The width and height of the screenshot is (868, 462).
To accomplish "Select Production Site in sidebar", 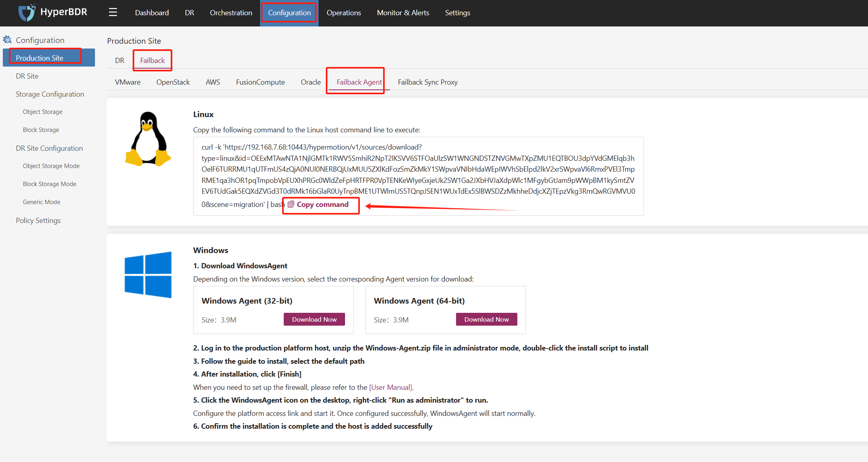I will [49, 58].
